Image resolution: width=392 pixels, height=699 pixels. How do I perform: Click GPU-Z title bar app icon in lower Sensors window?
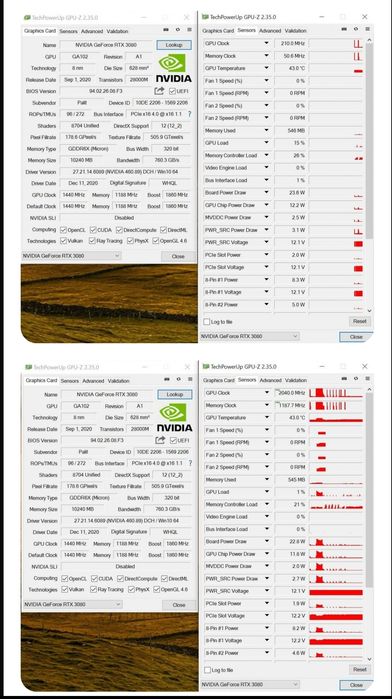coord(205,366)
